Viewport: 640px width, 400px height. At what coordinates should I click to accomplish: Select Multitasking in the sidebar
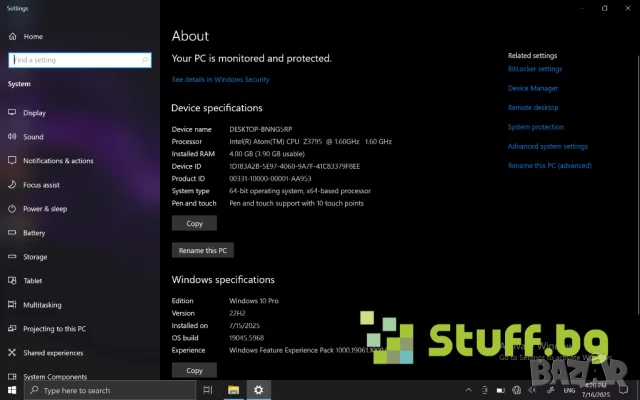click(42, 305)
